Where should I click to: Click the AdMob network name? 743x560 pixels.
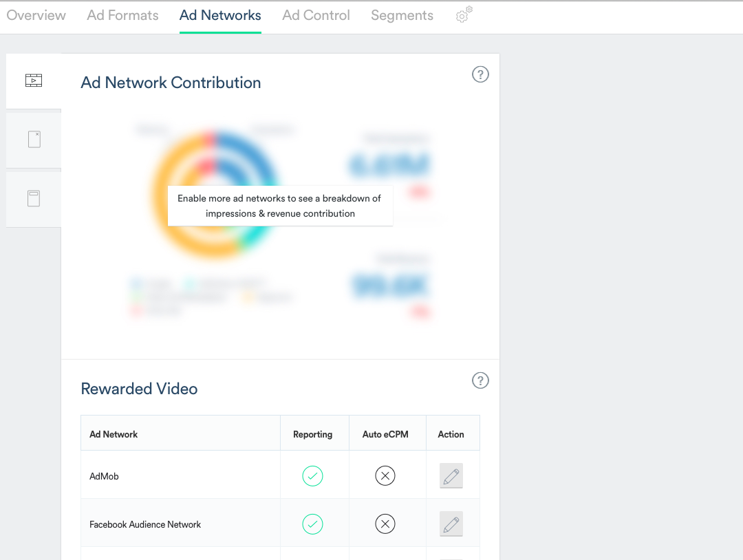tap(105, 476)
